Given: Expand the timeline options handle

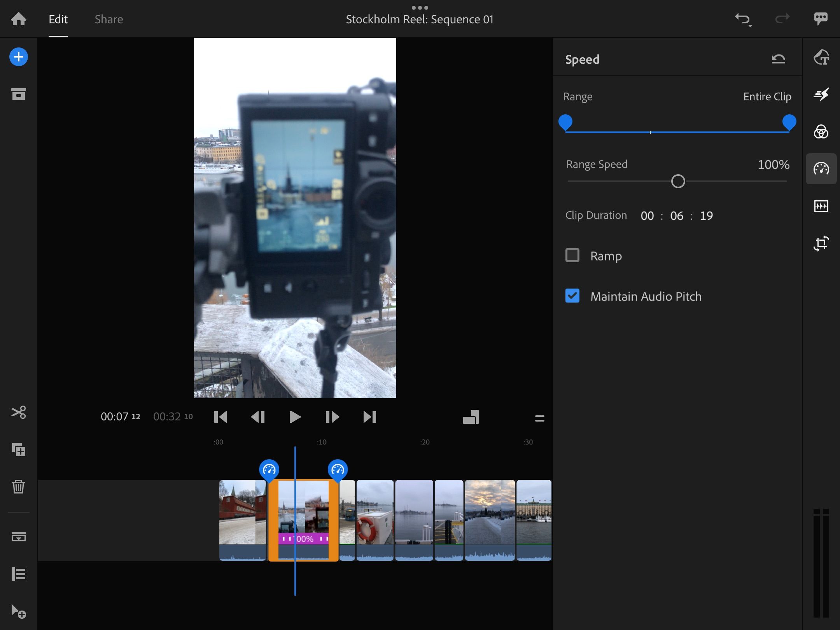Looking at the screenshot, I should tap(539, 418).
